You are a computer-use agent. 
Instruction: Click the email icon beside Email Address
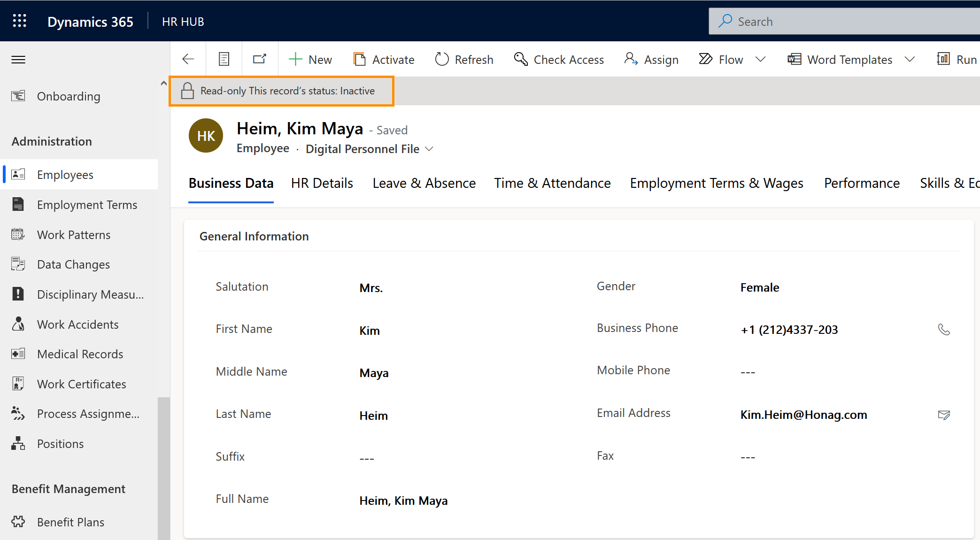point(943,415)
